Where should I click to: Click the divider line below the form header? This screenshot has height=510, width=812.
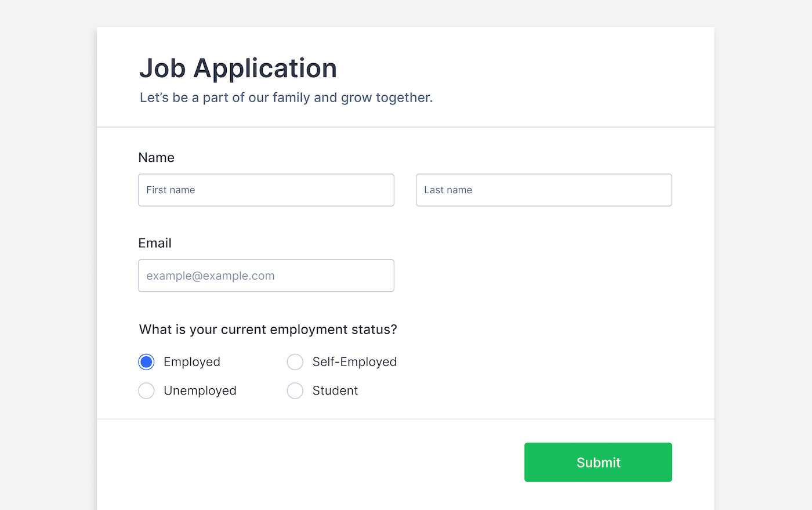coord(405,127)
